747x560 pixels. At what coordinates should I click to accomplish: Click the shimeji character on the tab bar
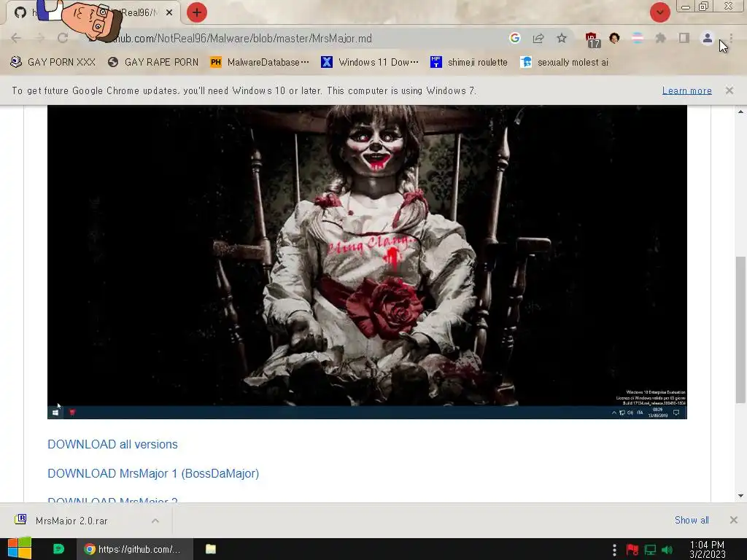79,19
